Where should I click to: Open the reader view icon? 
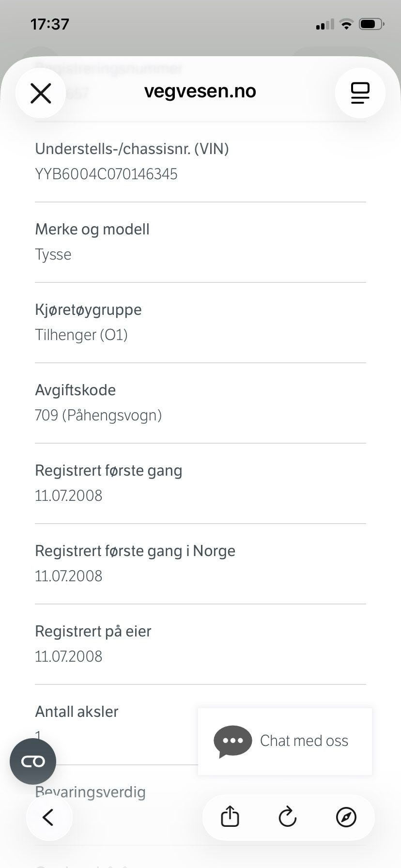point(360,93)
